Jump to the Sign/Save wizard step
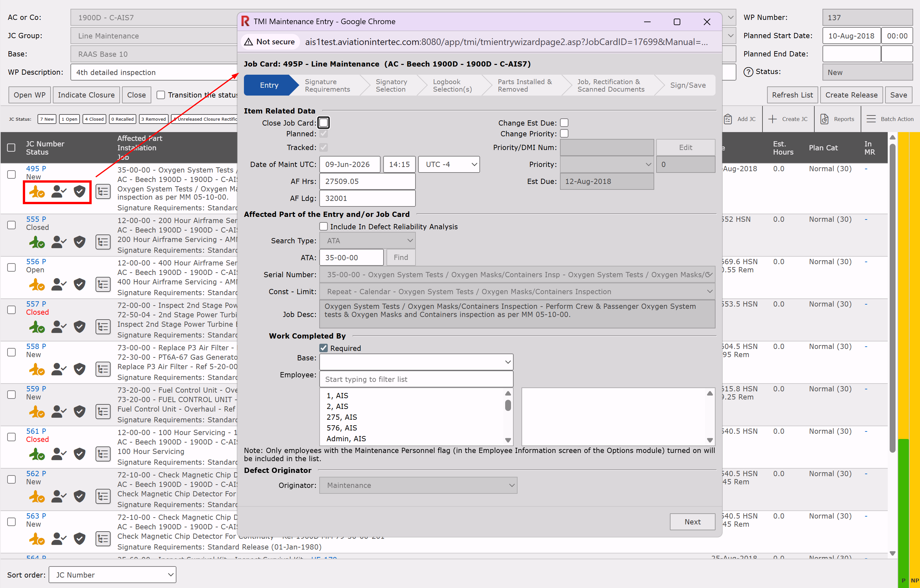The image size is (920, 588). (x=688, y=85)
